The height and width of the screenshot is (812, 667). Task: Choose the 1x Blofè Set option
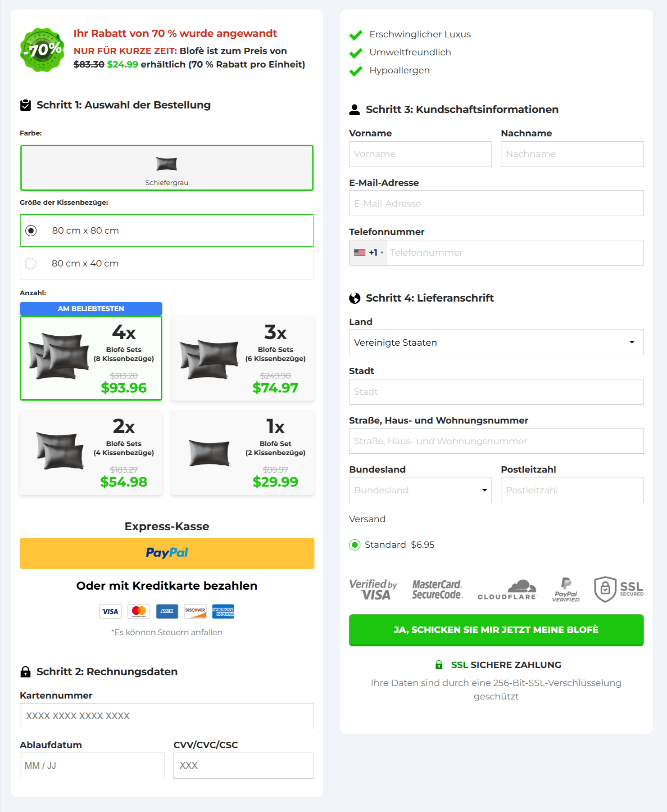tap(242, 452)
